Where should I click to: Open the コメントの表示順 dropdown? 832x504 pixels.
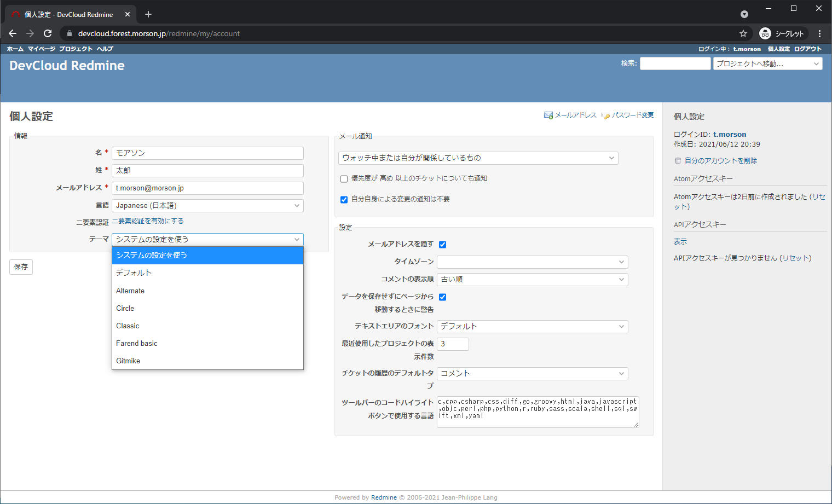[532, 280]
